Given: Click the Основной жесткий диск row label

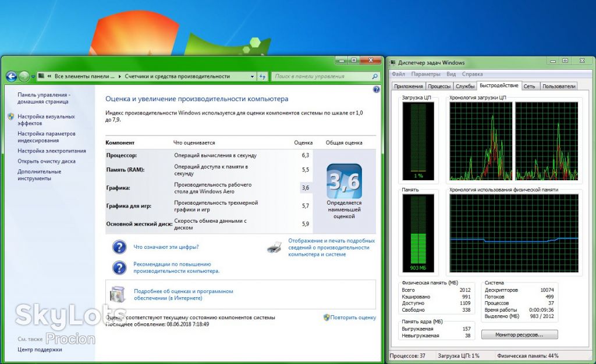Looking at the screenshot, I should tap(139, 224).
